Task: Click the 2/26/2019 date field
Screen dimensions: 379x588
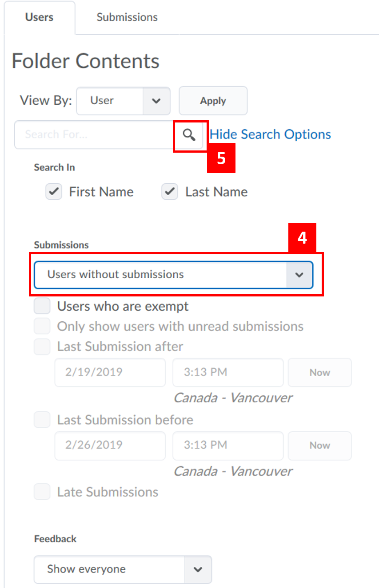Action: coord(110,445)
